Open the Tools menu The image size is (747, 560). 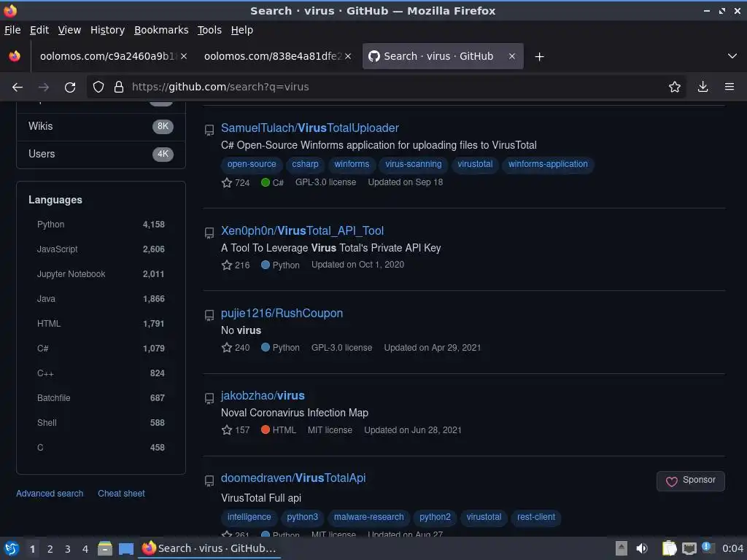[x=209, y=30]
